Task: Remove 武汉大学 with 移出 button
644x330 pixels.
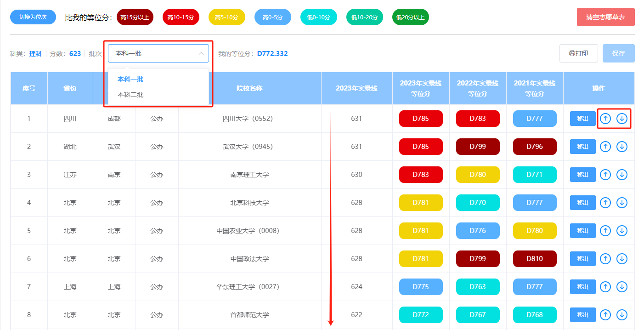Action: coord(583,147)
